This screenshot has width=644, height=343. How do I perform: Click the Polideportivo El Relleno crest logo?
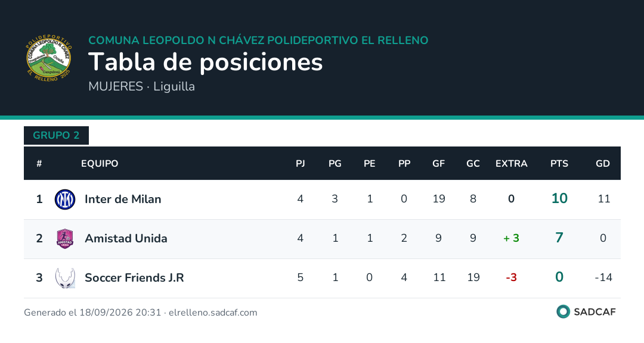(x=49, y=58)
